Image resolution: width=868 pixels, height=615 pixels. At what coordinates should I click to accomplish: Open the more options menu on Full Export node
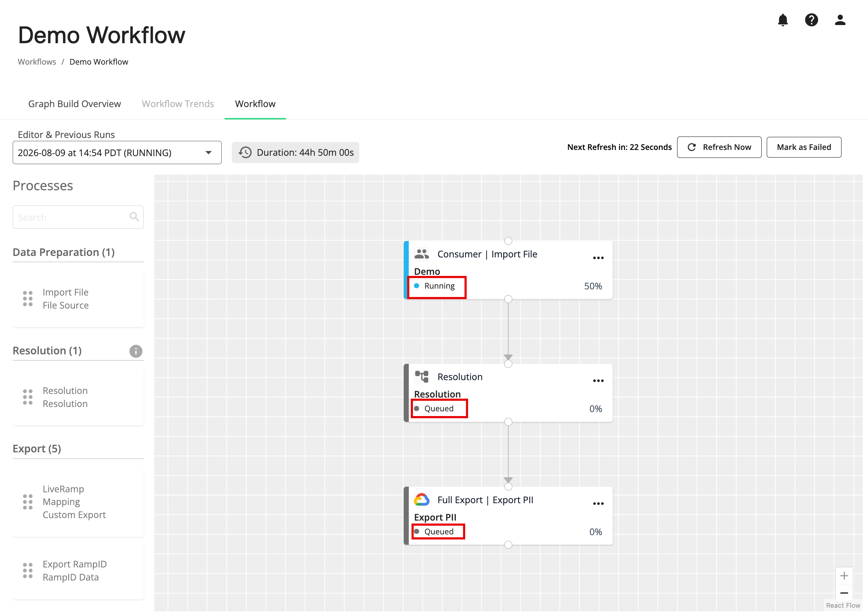(598, 504)
